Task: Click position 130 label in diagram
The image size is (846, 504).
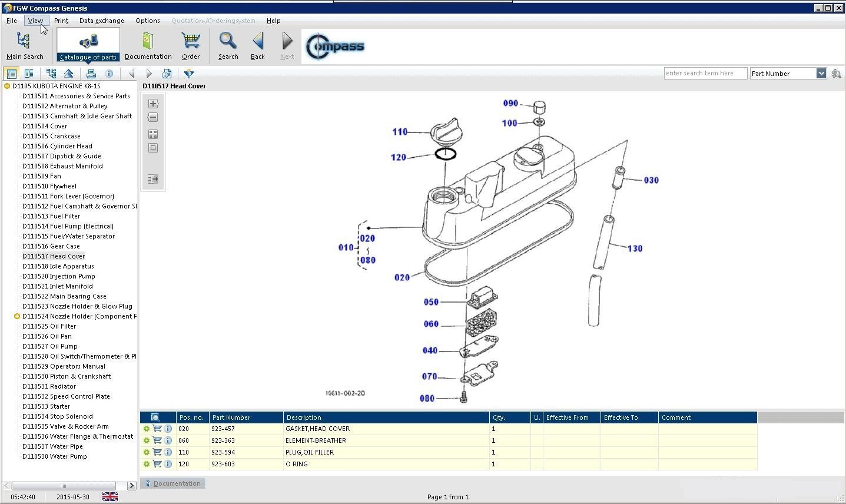Action: point(635,248)
